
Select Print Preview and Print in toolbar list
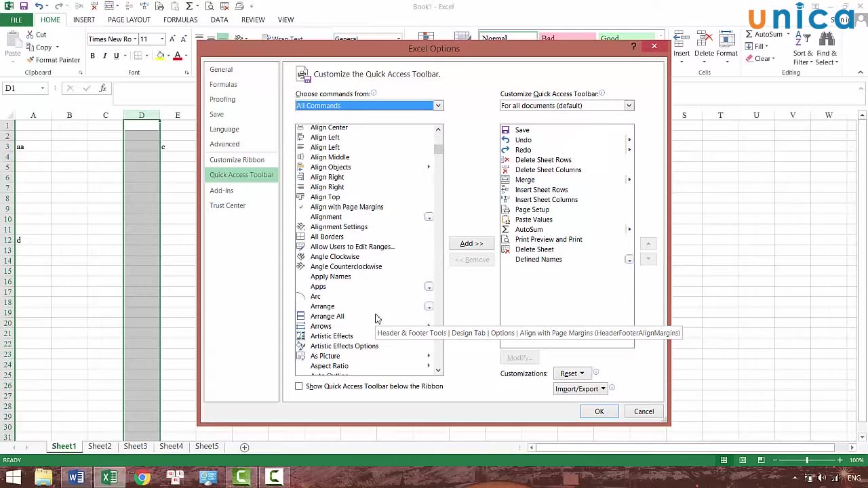(x=549, y=239)
